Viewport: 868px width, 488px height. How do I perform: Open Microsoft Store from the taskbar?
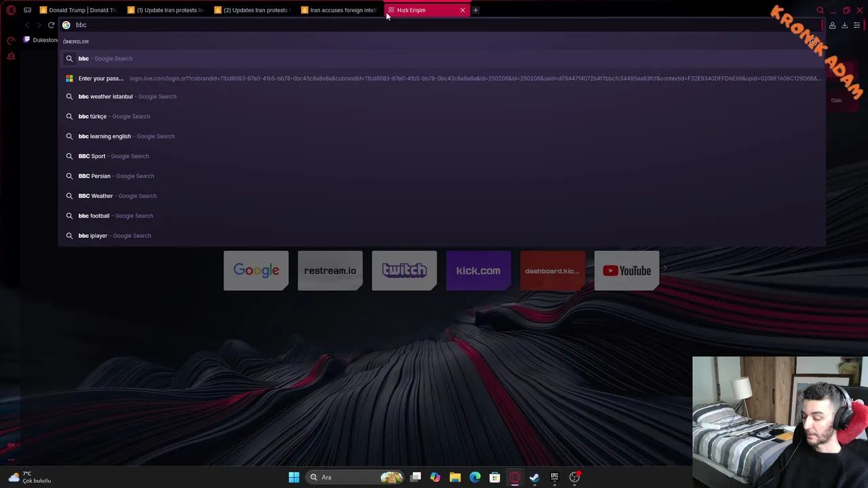(495, 477)
